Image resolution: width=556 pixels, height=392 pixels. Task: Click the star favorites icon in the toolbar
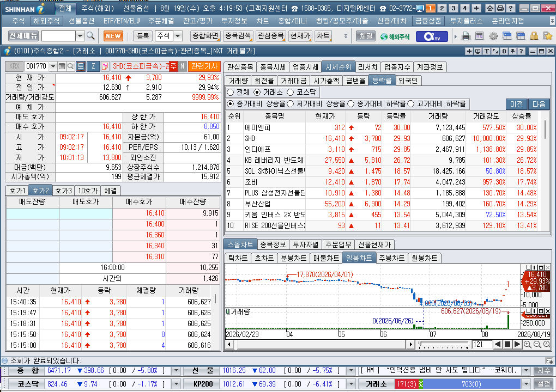[x=548, y=36]
